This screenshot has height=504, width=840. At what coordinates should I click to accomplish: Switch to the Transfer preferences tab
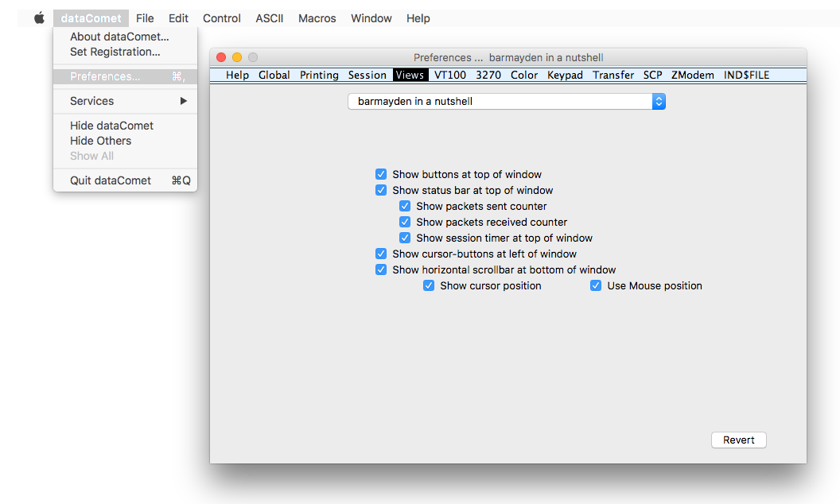point(613,75)
